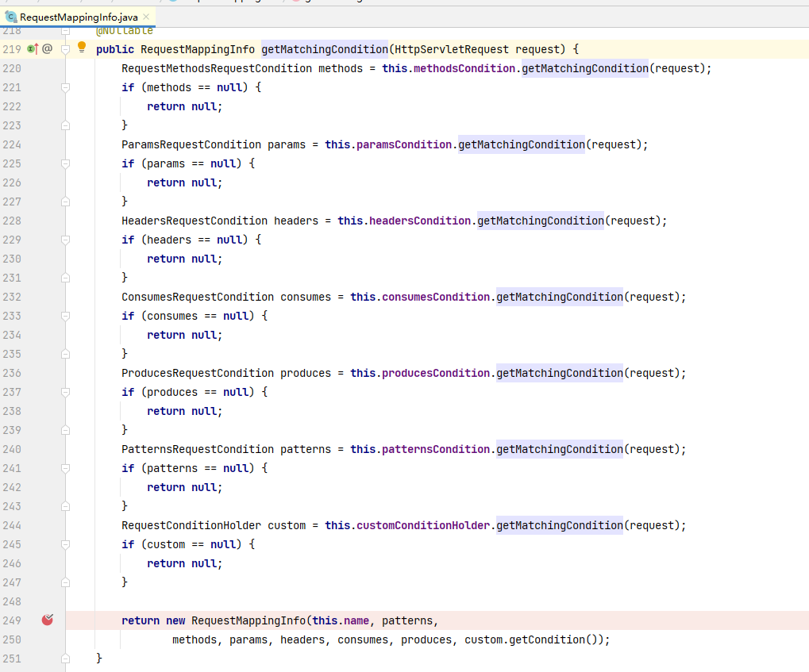Click line number 248 in the gutter
The image size is (809, 672).
(x=12, y=602)
